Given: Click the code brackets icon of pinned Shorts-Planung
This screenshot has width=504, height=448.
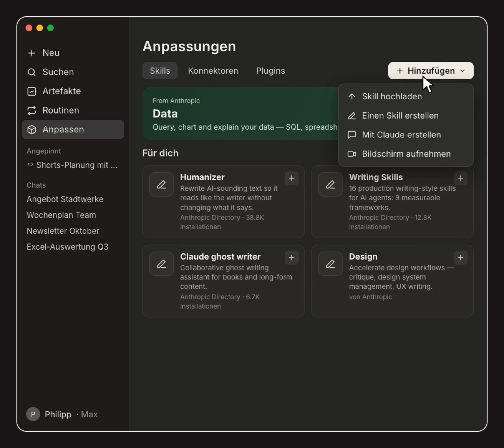Looking at the screenshot, I should (30, 165).
